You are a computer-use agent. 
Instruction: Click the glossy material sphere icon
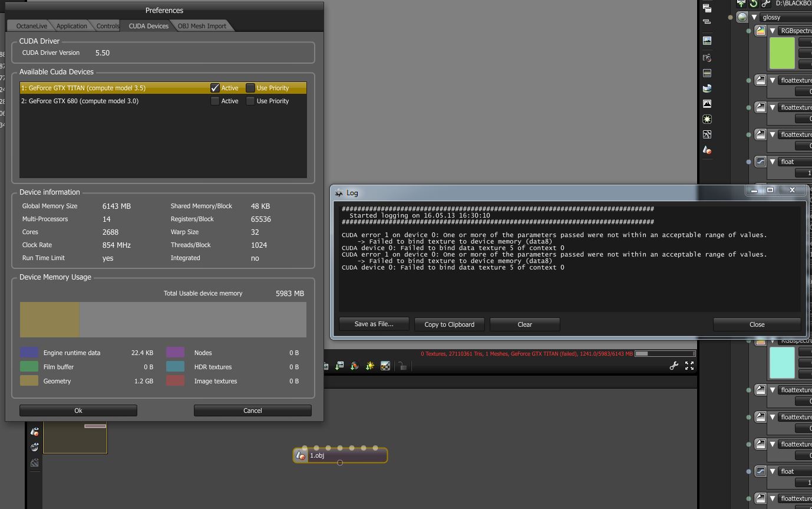tap(742, 18)
